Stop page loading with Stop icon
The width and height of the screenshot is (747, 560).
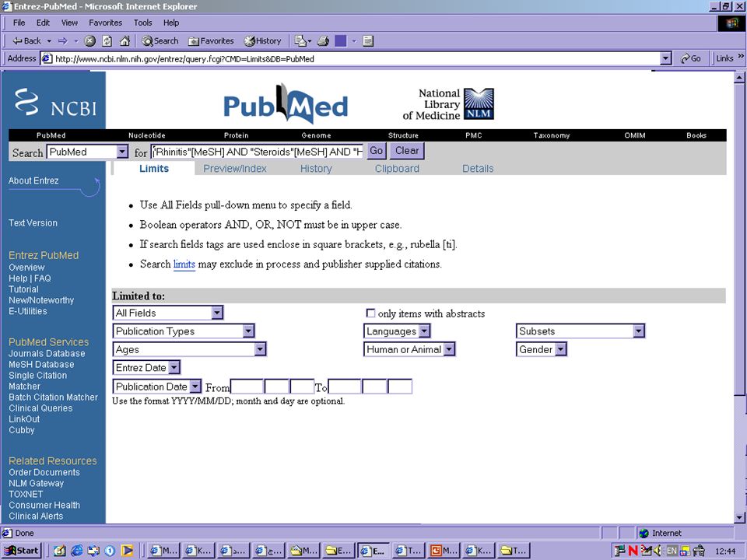tap(90, 41)
